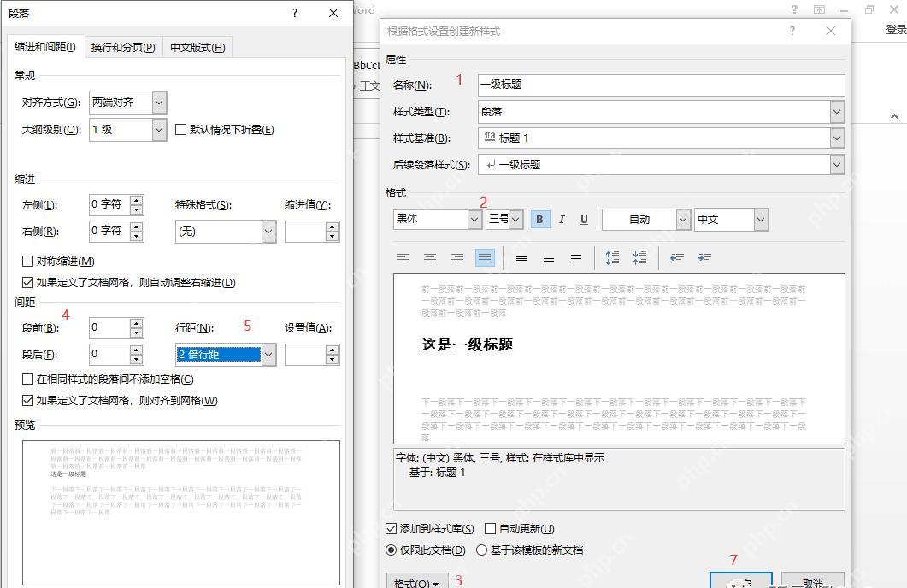Toggle underline formatting in the style dialog
The image size is (907, 588).
[584, 219]
